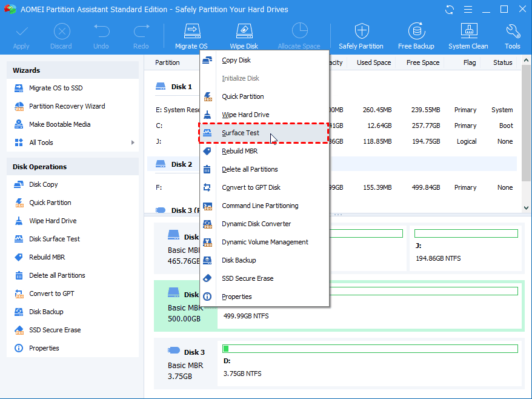
Task: Choose Rebuild MBR from context menu
Action: pyautogui.click(x=264, y=151)
